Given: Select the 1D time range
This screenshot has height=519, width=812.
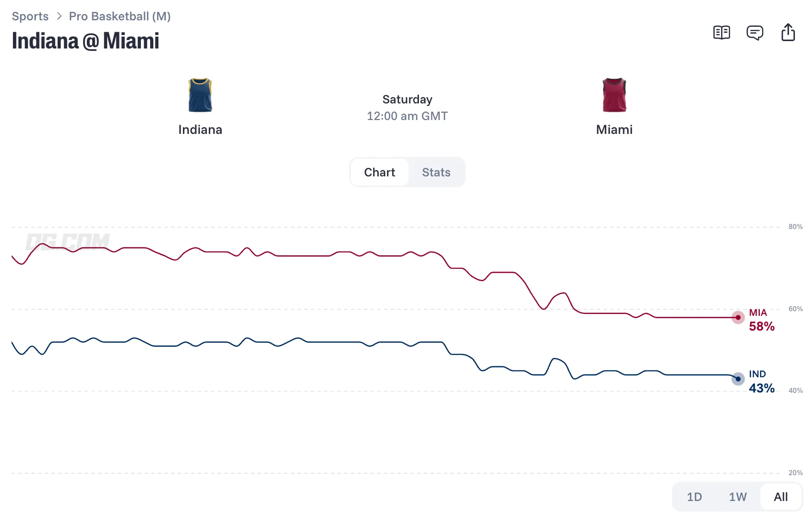Looking at the screenshot, I should tap(694, 497).
